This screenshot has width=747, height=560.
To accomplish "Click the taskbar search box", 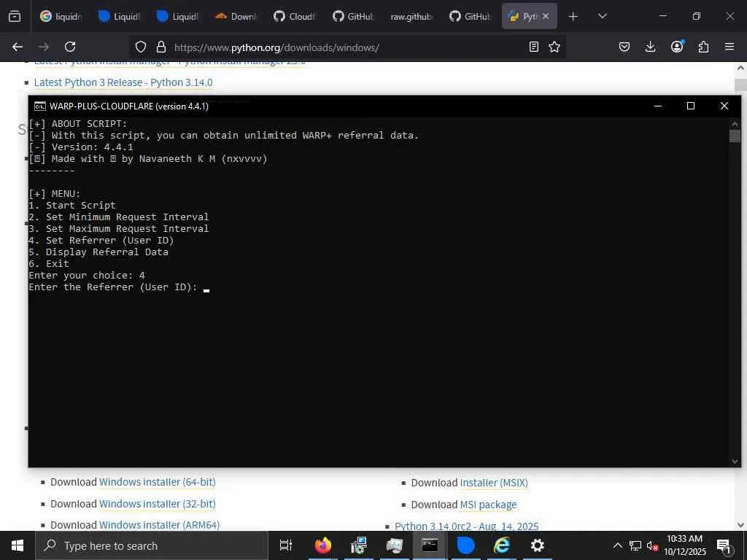I will (x=152, y=545).
